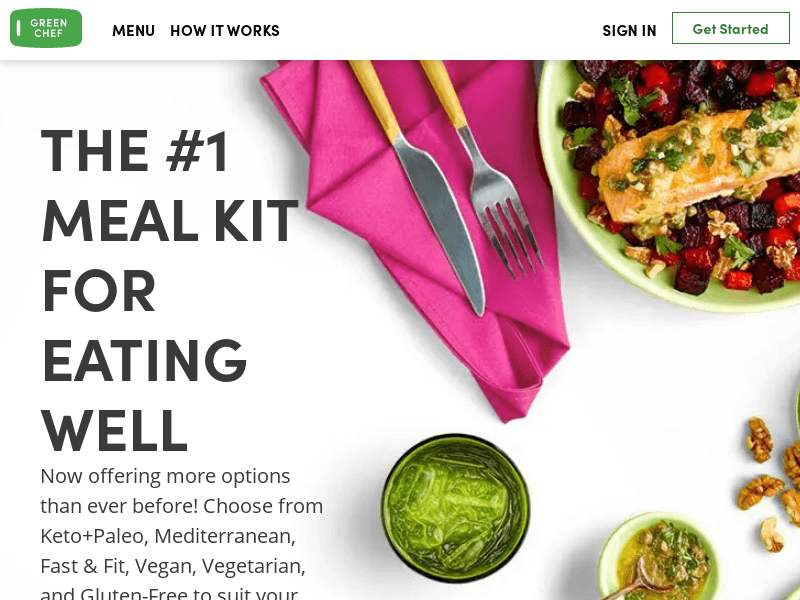Click the spoon in the sauce bowl
The height and width of the screenshot is (600, 800).
click(640, 582)
